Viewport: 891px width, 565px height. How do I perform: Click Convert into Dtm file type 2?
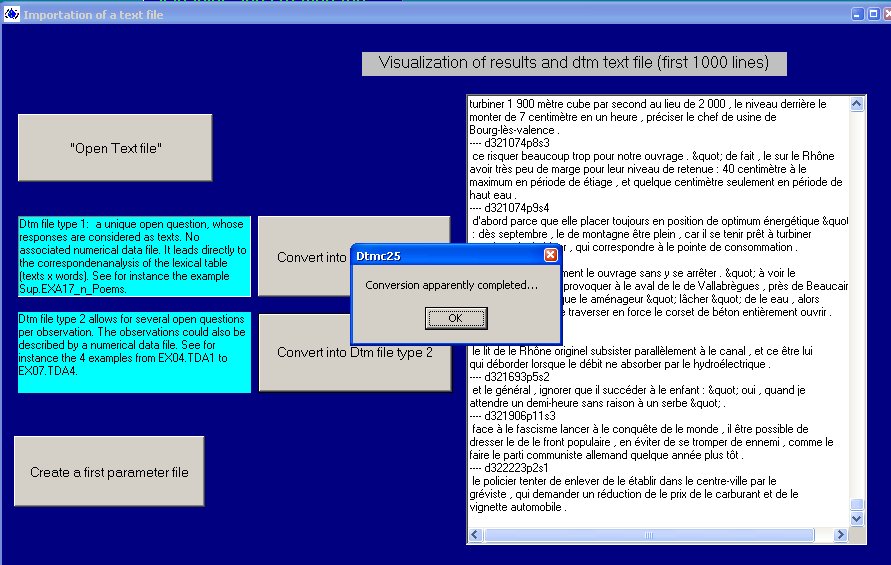[355, 352]
